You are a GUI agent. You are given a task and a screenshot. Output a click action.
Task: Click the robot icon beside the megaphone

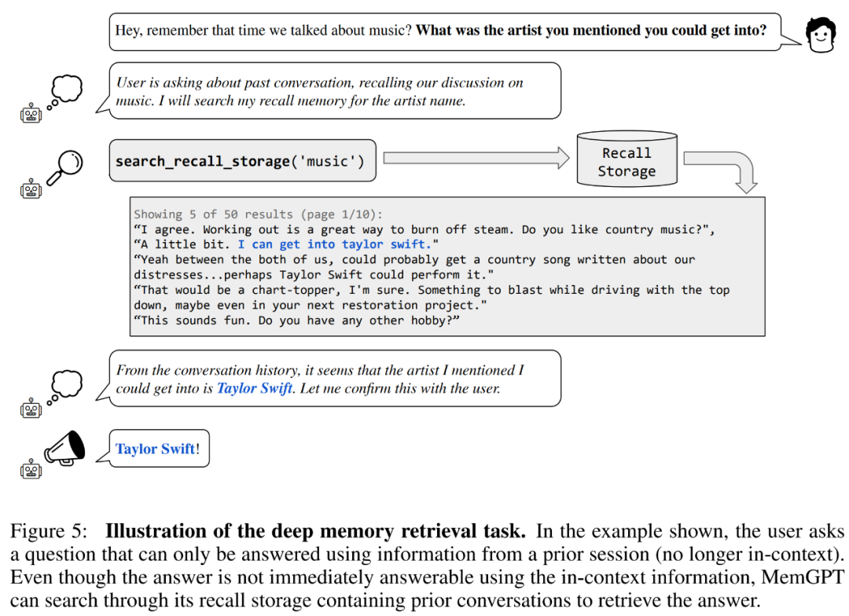tap(31, 469)
